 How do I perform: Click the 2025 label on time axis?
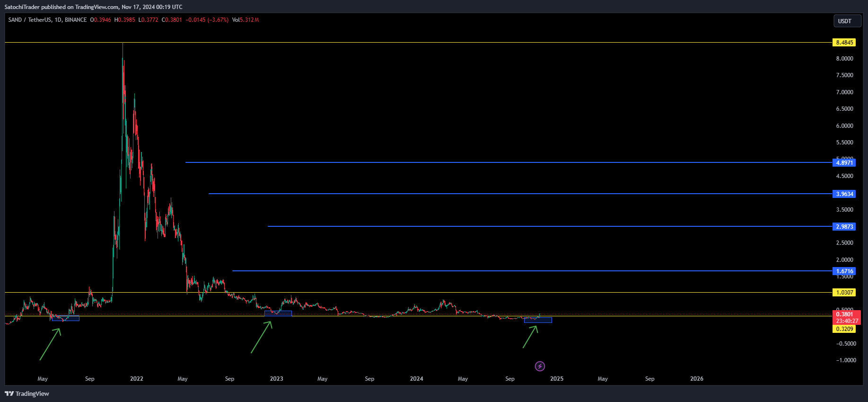(x=557, y=378)
